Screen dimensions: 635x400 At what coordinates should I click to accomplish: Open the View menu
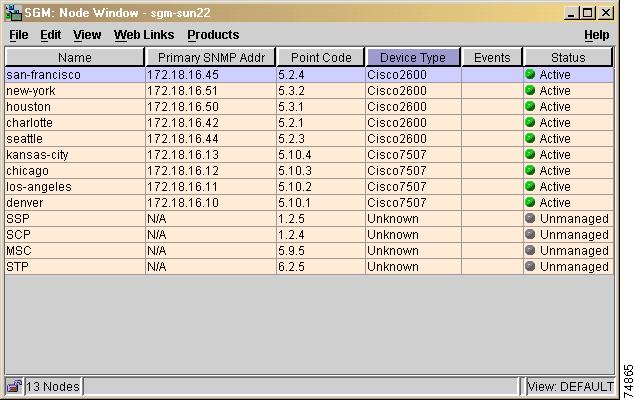[x=87, y=35]
